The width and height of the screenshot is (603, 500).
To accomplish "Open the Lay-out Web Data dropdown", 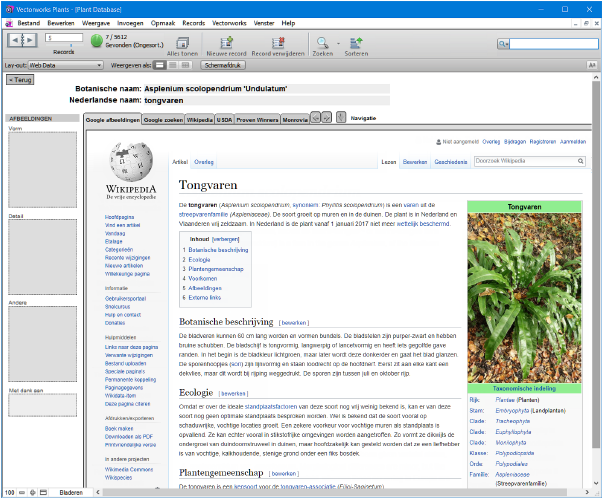I will coord(66,65).
